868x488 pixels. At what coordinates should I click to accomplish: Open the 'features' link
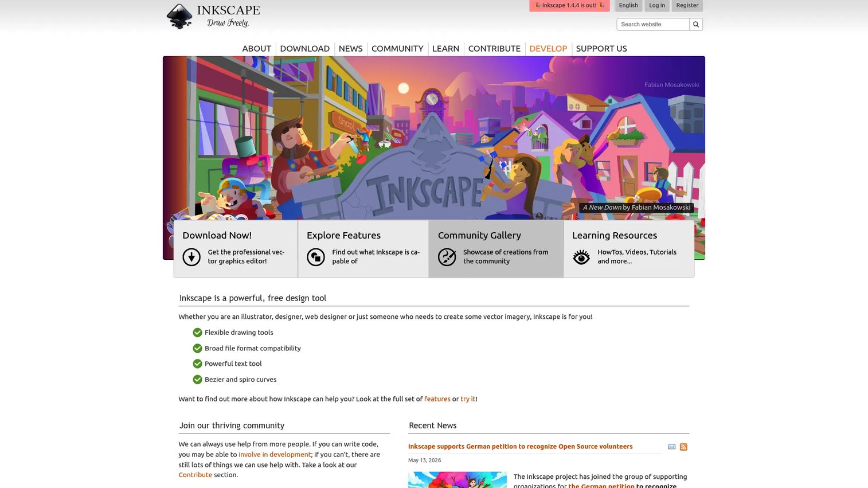coord(437,399)
